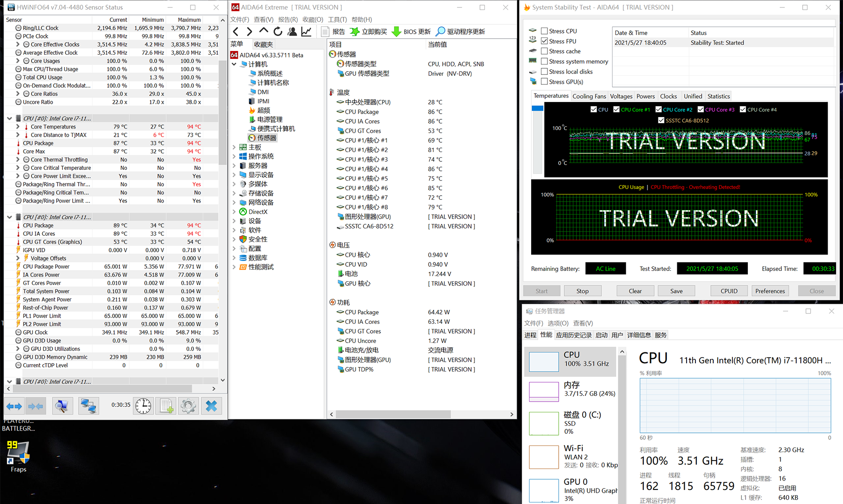Select 磁盘 0 (C:) in Task Manager
Image resolution: width=843 pixels, height=504 pixels.
click(x=570, y=423)
